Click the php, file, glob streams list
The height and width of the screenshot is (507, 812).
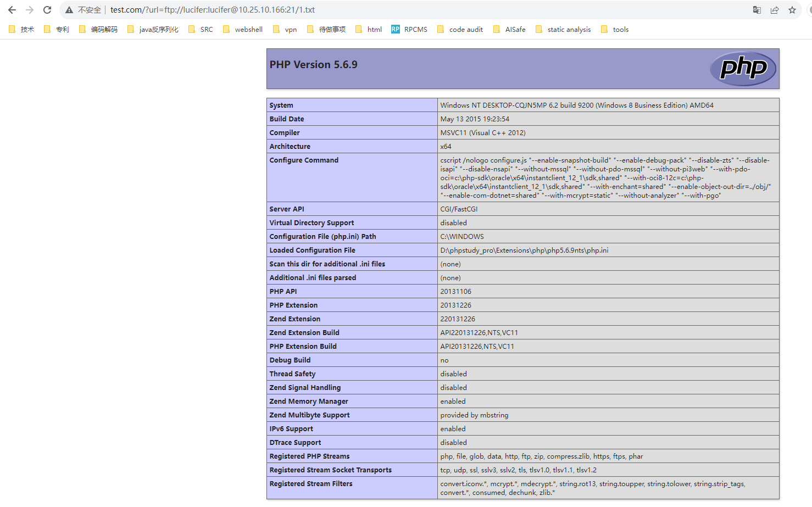click(x=541, y=456)
